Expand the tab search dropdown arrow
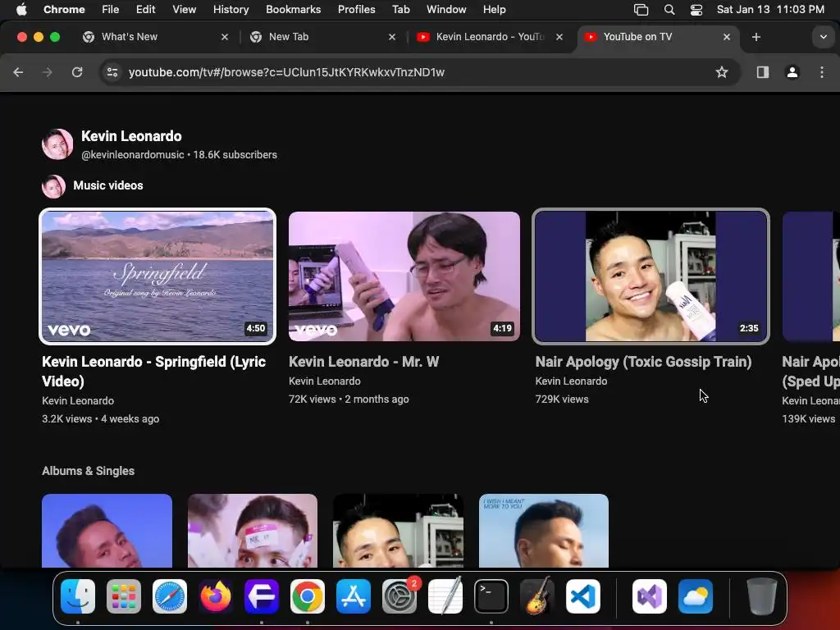840x630 pixels. [824, 37]
